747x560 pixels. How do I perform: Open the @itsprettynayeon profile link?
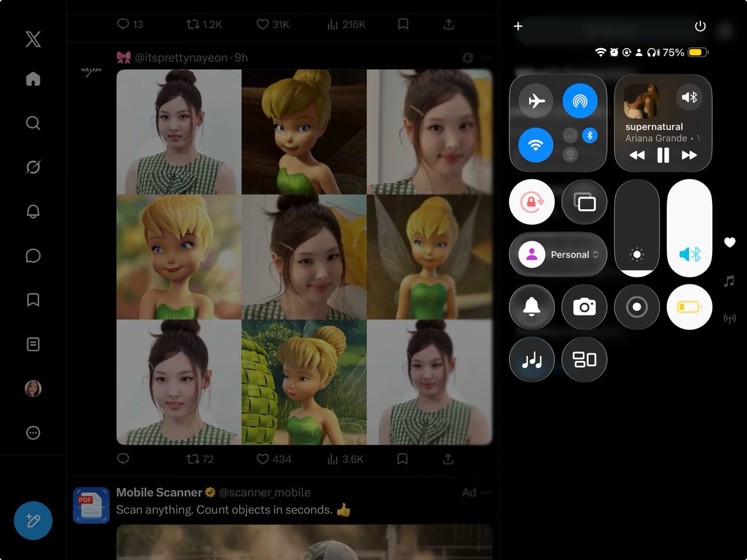[181, 57]
